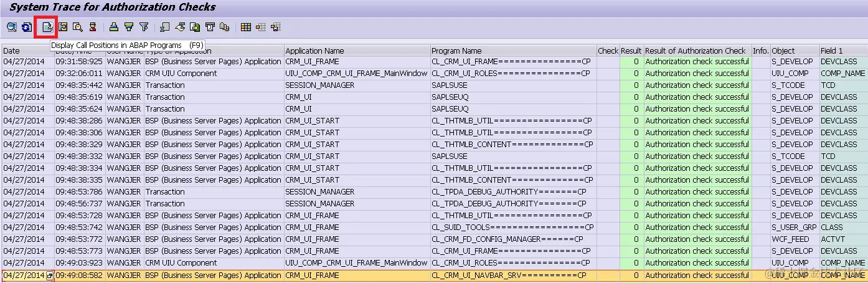Click SAPLSUSE program in the 09:48:38:332 row
The width and height of the screenshot is (868, 283).
[513, 156]
